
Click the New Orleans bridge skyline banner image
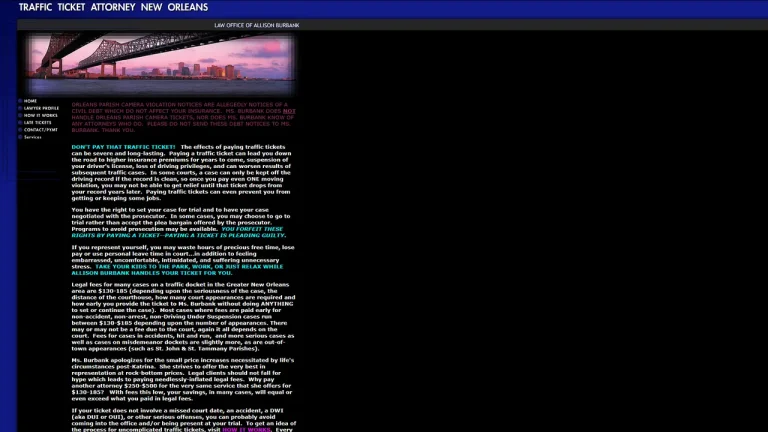[160, 64]
